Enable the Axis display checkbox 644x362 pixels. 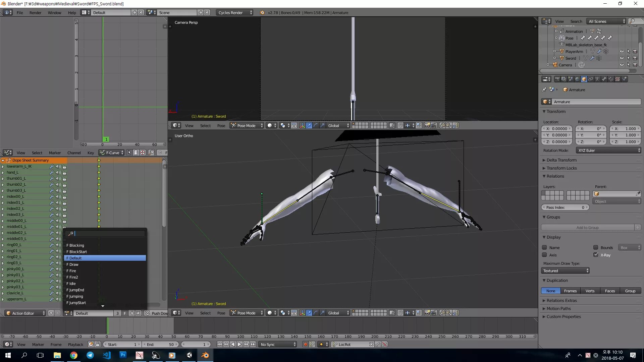click(x=544, y=255)
